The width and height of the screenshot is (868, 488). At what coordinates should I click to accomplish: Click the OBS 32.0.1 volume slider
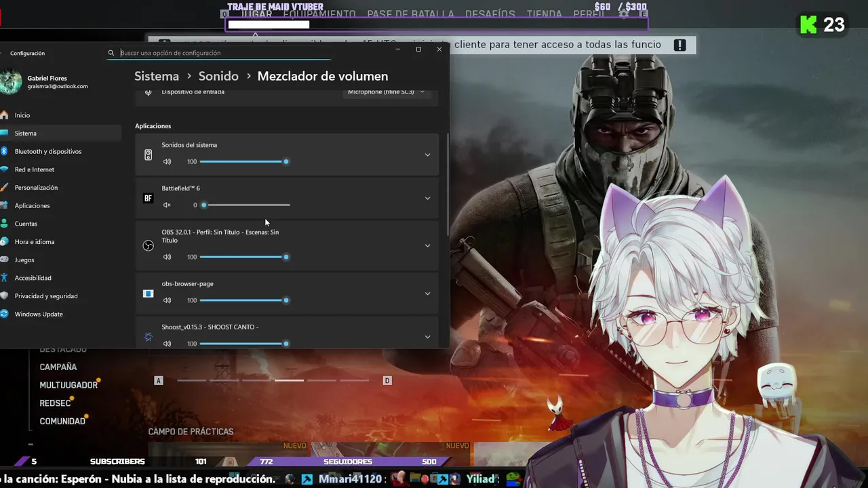245,257
